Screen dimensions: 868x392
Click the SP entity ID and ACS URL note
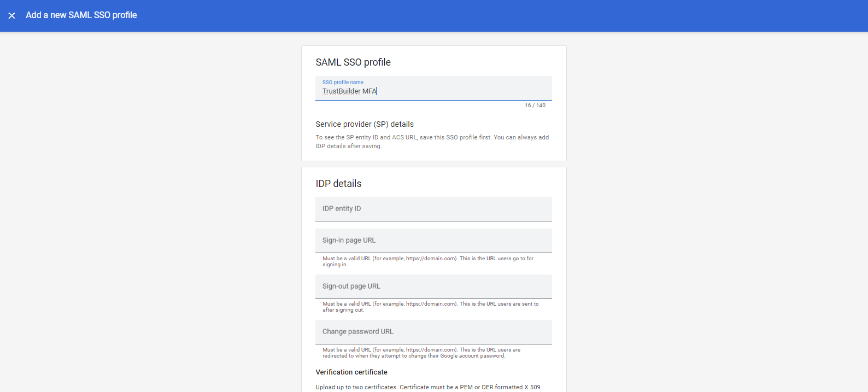point(432,142)
